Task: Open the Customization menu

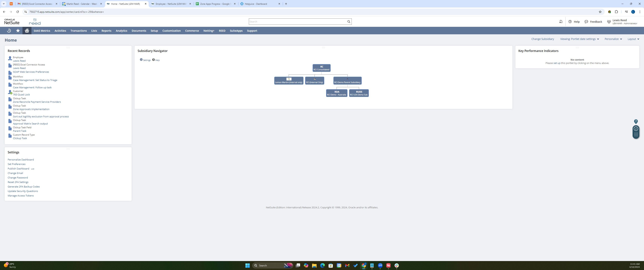Action: tap(171, 31)
